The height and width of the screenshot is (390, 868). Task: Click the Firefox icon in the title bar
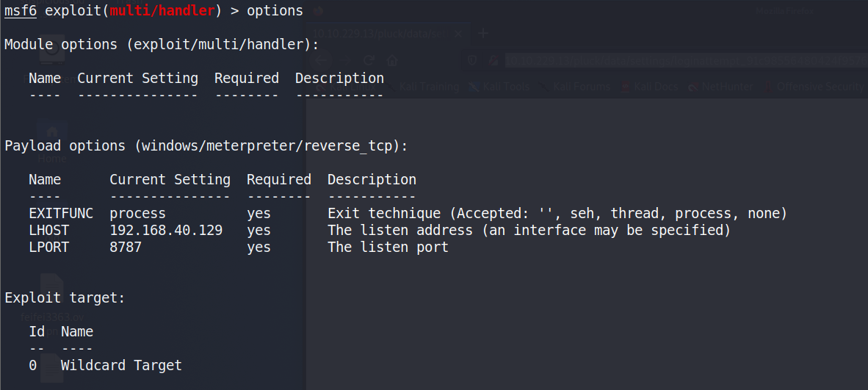point(317,10)
